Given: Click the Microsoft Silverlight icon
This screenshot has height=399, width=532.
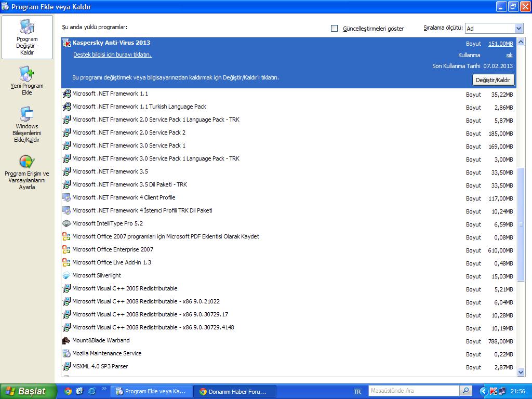Looking at the screenshot, I should (66, 275).
